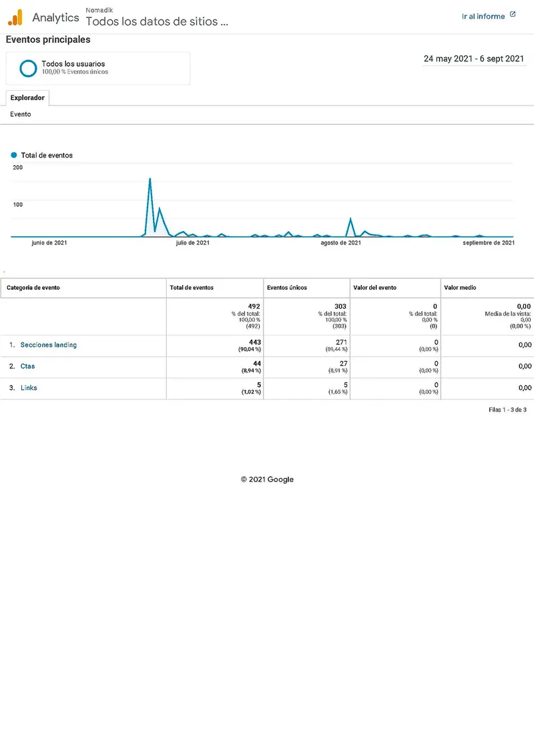Click the septiembre de 2021 axis label
Image resolution: width=534 pixels, height=756 pixels.
pos(489,242)
